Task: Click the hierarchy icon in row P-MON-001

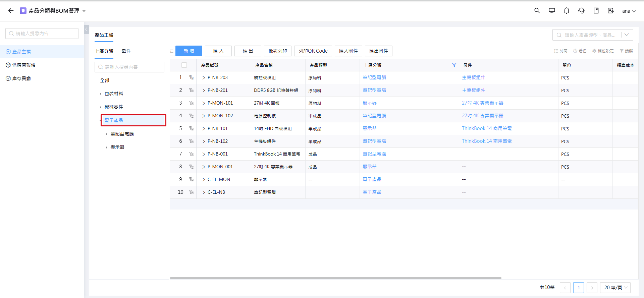Action: [x=191, y=167]
